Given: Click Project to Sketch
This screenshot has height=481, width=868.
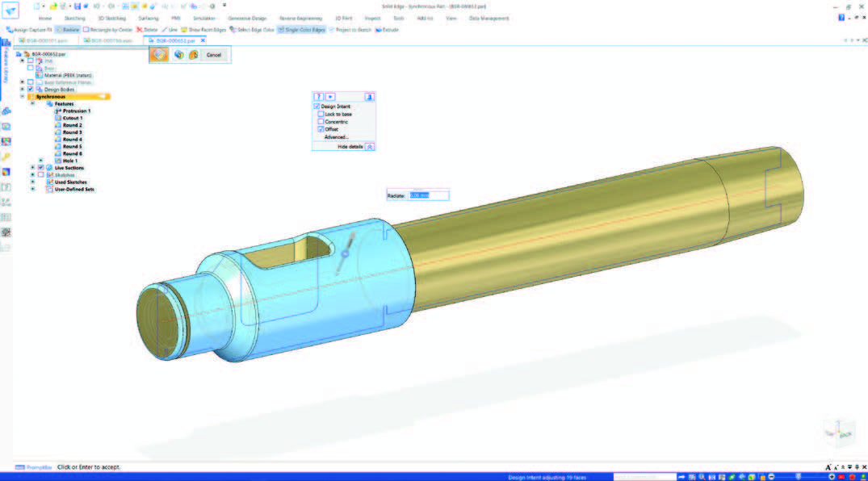Looking at the screenshot, I should pyautogui.click(x=350, y=30).
